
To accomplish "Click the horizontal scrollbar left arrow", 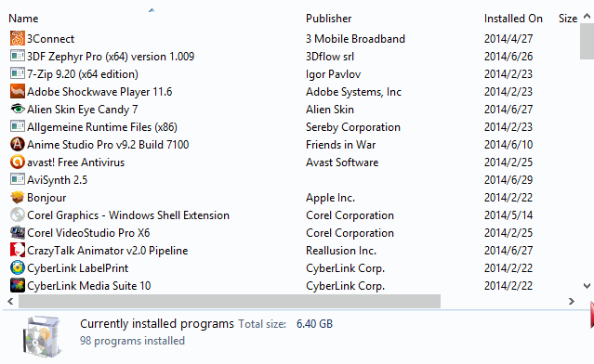I will tap(10, 301).
